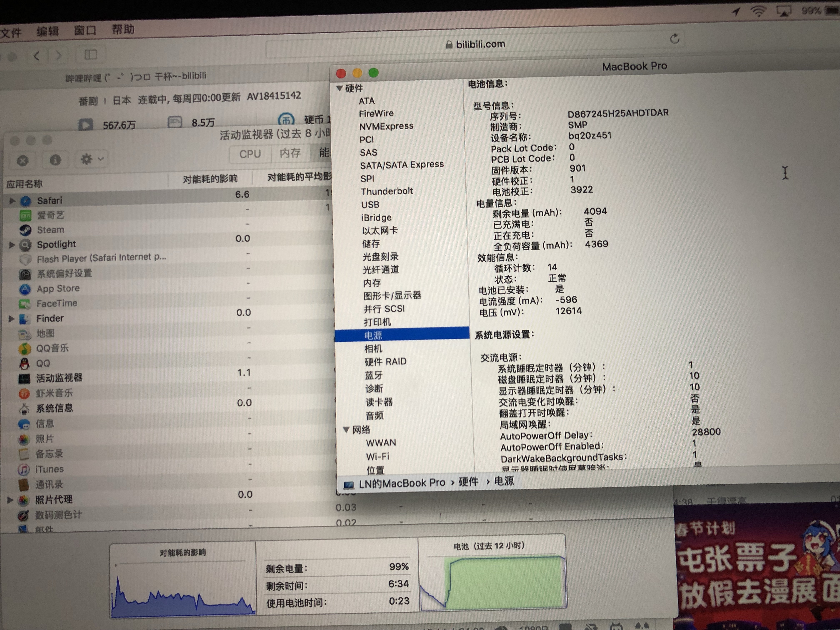Click the force-quit process button in Activity Monitor
This screenshot has height=630, width=840.
coord(23,161)
